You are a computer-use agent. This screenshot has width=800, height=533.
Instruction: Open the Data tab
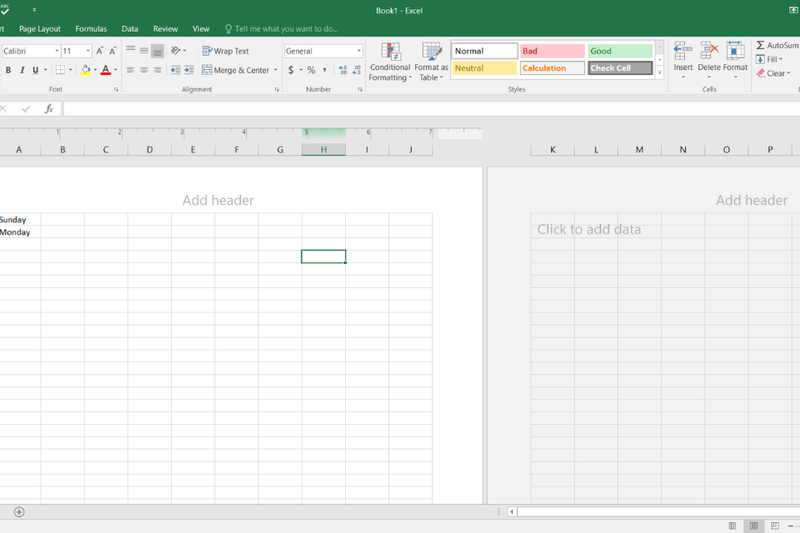(x=130, y=29)
